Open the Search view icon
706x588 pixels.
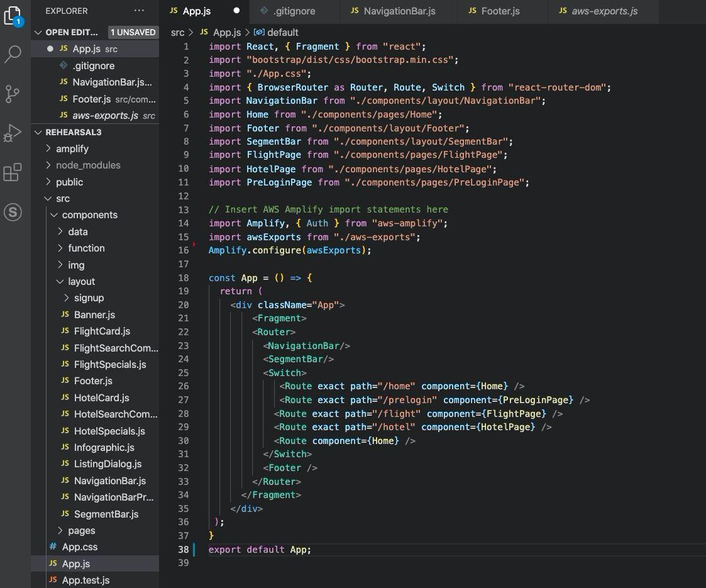(13, 54)
